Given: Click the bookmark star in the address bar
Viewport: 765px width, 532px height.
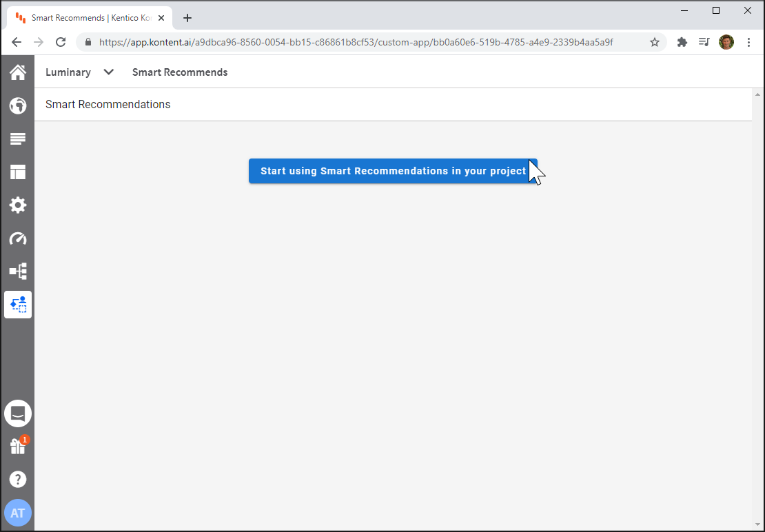Looking at the screenshot, I should click(x=654, y=42).
